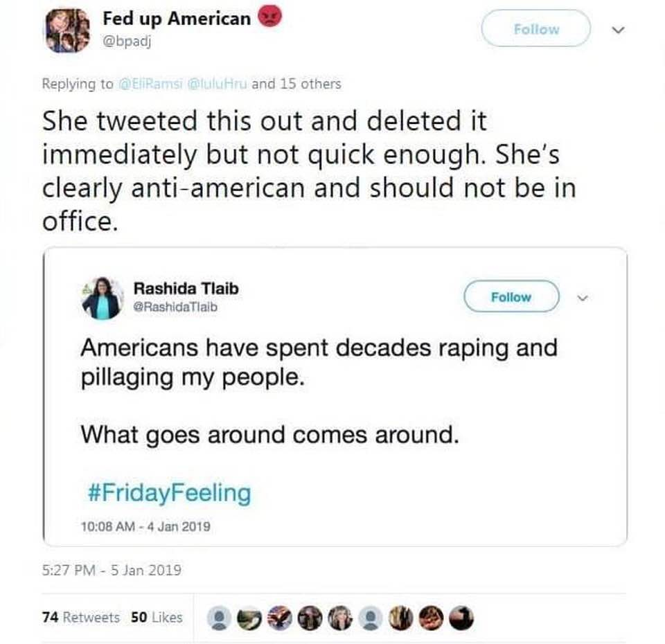Open the #FridayFeeling hashtag

point(169,492)
